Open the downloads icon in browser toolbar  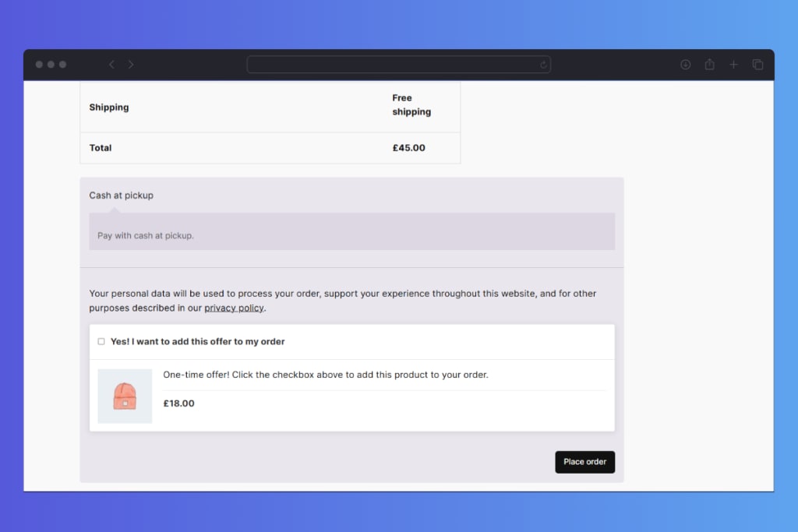(686, 65)
